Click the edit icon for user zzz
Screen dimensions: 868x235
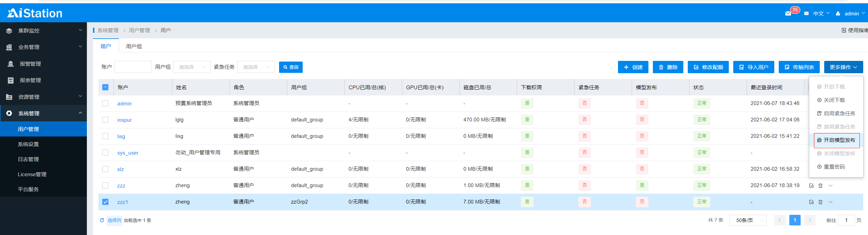click(811, 185)
